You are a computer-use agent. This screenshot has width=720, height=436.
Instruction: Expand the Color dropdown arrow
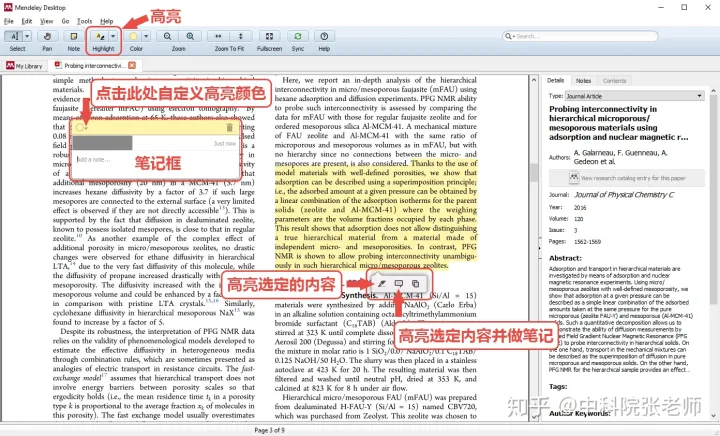tap(146, 36)
